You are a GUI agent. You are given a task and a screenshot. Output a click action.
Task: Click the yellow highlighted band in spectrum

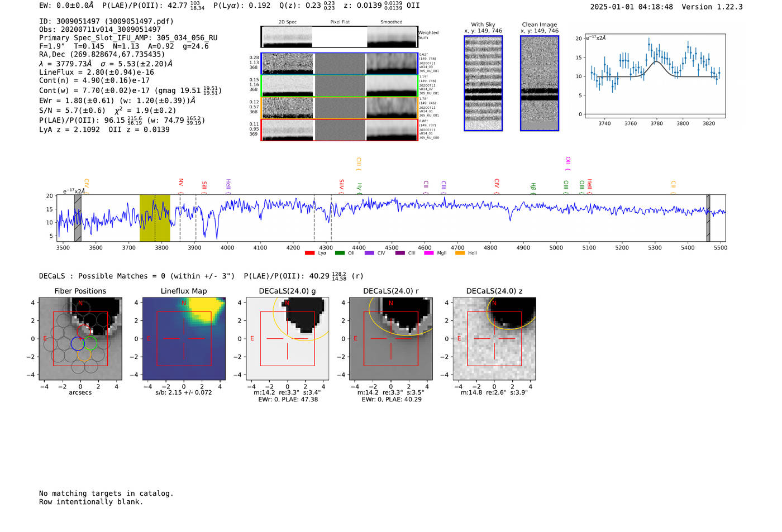point(155,218)
